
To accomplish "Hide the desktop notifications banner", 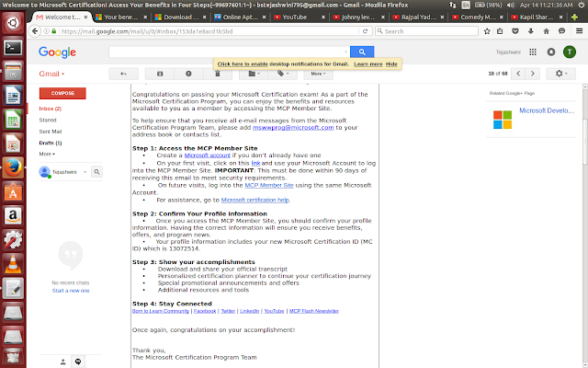I will pyautogui.click(x=391, y=63).
